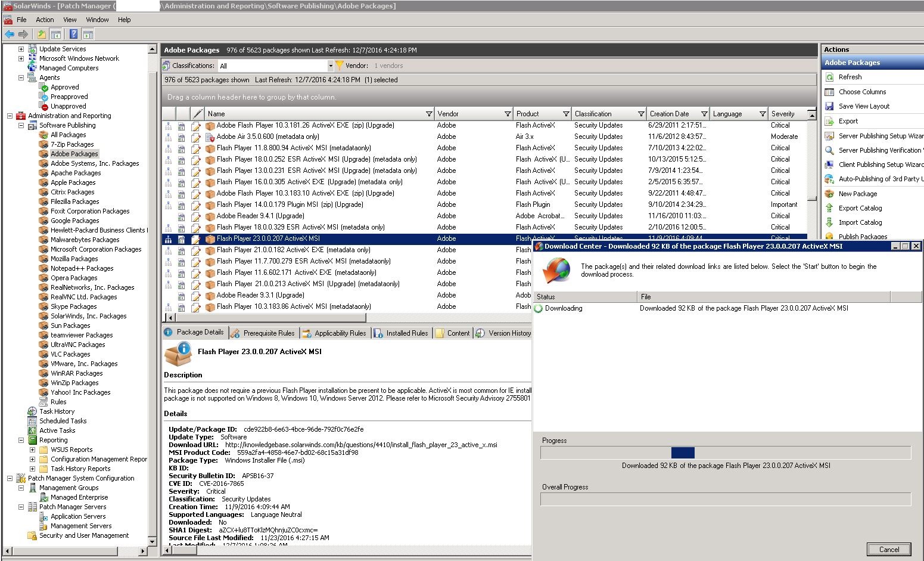Click the Approved agents green check icon
The height and width of the screenshot is (561, 924).
(x=43, y=87)
